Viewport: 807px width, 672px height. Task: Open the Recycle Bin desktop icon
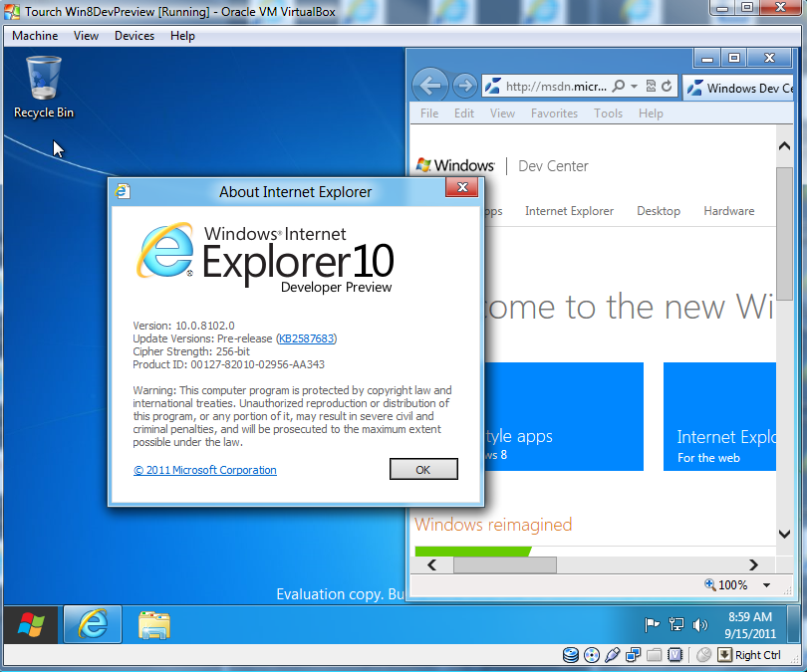(x=44, y=87)
